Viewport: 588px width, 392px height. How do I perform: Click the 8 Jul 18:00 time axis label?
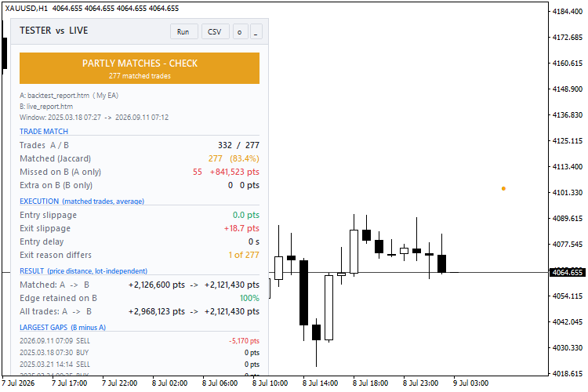tap(370, 383)
